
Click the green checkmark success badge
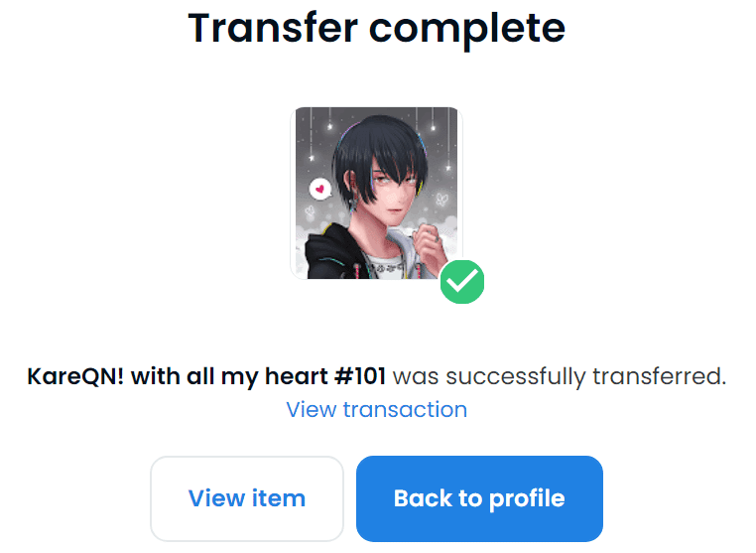[x=462, y=282]
